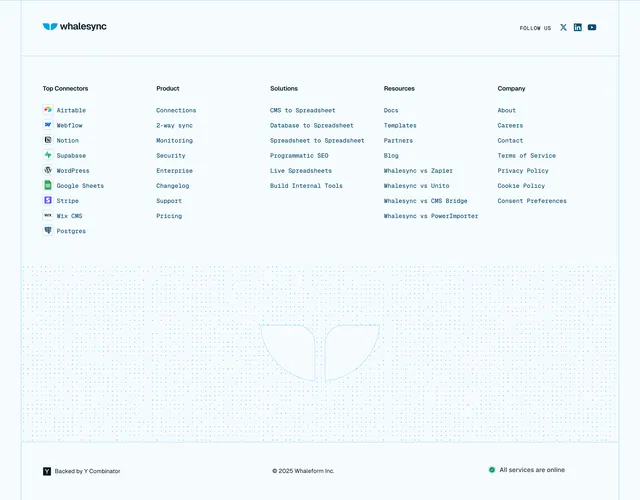Open the Support link
Image resolution: width=640 pixels, height=500 pixels.
click(169, 201)
